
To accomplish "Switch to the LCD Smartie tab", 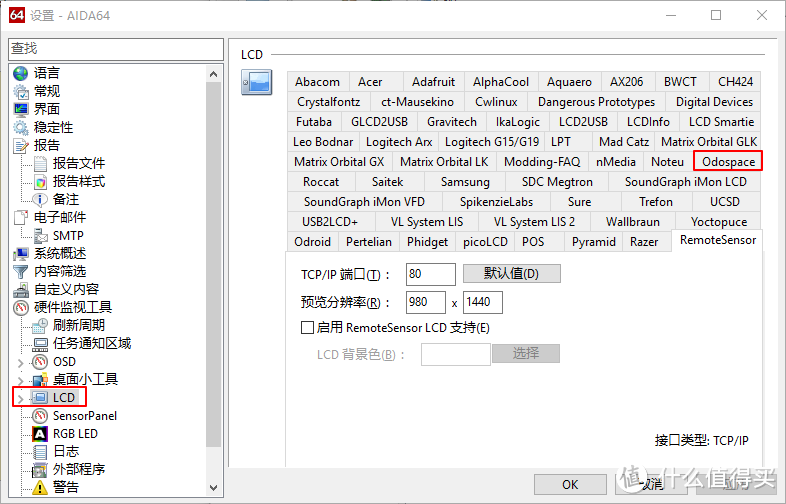I will [721, 122].
